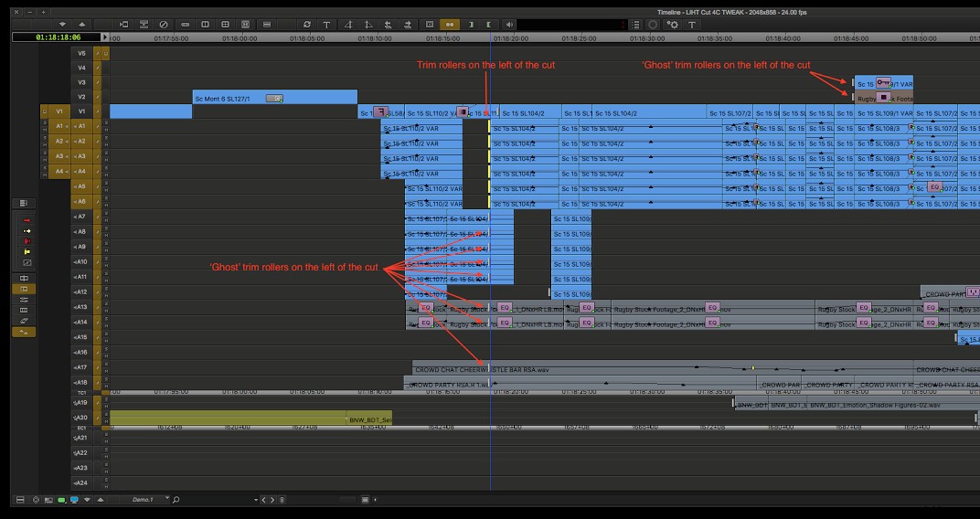Click the red segment overwrite arrow tool
This screenshot has height=519, width=980.
(x=27, y=220)
